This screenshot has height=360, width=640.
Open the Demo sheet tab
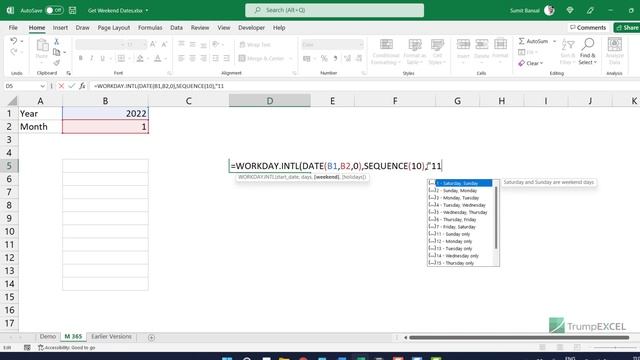click(x=48, y=337)
